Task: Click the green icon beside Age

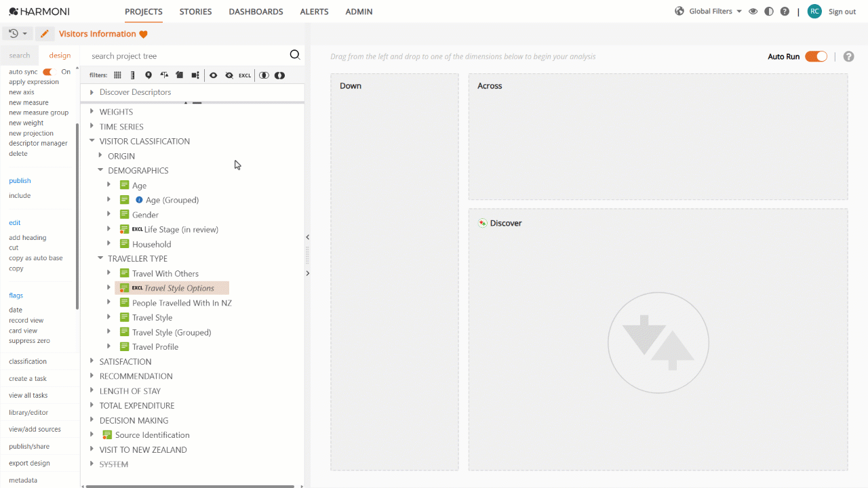Action: pos(124,185)
